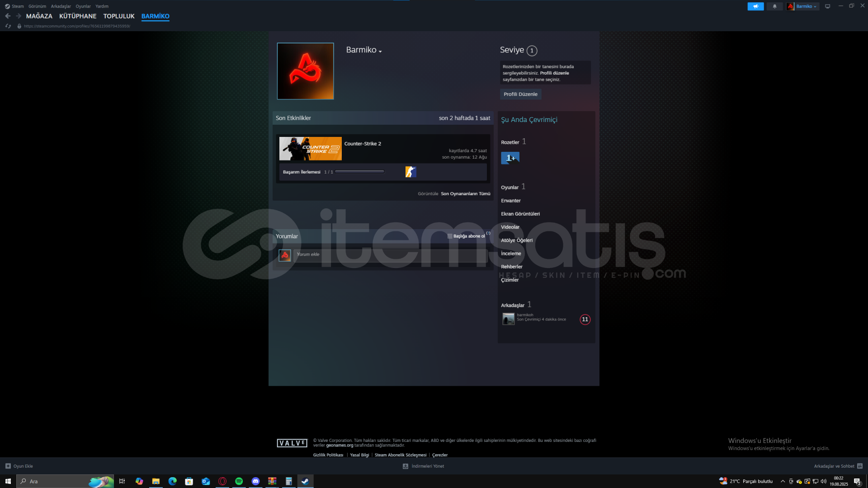Click the downloads icon beside İndirmeleri Yönet
Image resolution: width=868 pixels, height=488 pixels.
pos(406,466)
